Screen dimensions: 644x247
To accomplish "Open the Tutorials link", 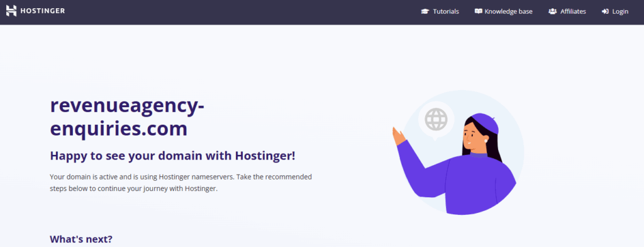I will (446, 11).
